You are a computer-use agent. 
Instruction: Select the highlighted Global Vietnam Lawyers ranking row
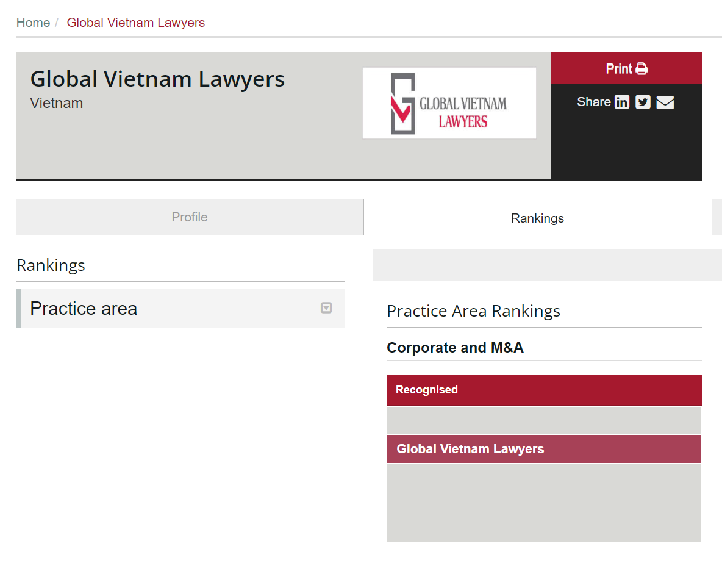544,449
